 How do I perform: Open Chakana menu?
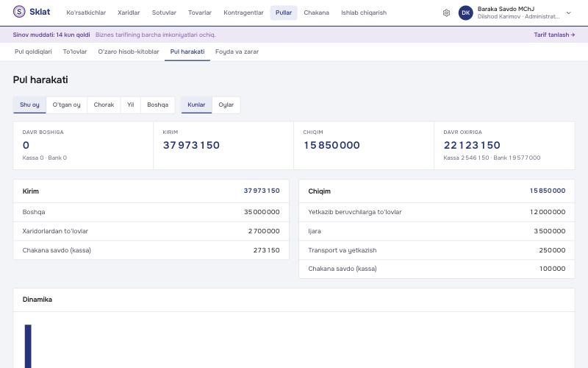[317, 13]
